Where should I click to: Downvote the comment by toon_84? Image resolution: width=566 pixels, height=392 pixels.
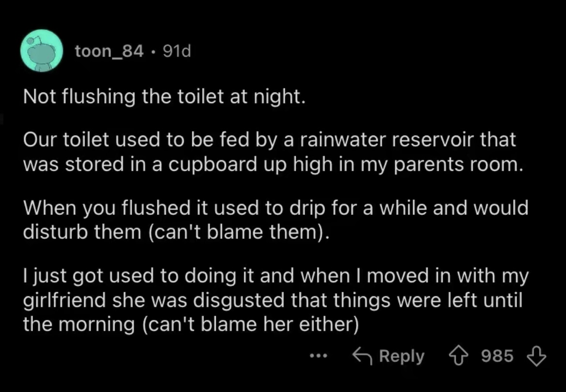tap(537, 357)
